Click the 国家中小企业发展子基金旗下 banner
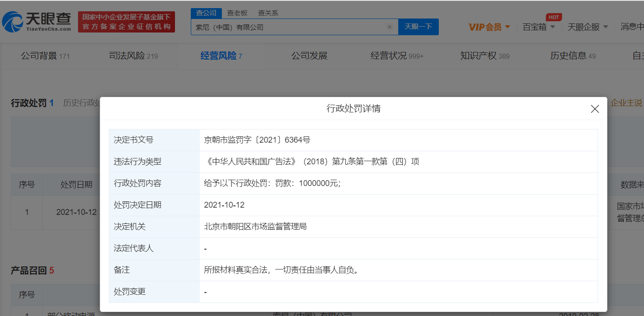The height and width of the screenshot is (316, 644). click(126, 22)
